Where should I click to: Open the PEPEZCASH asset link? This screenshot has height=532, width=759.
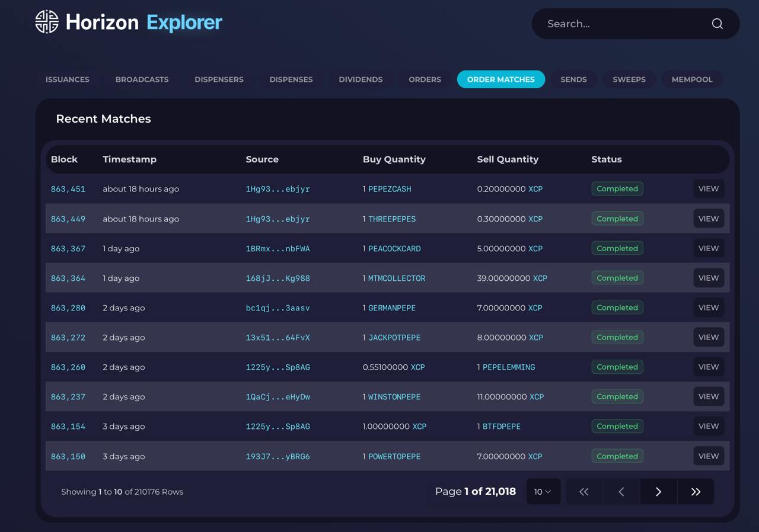tap(390, 189)
